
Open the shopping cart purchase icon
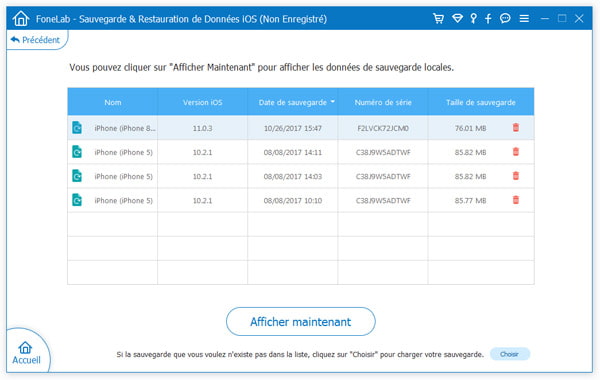click(x=439, y=18)
